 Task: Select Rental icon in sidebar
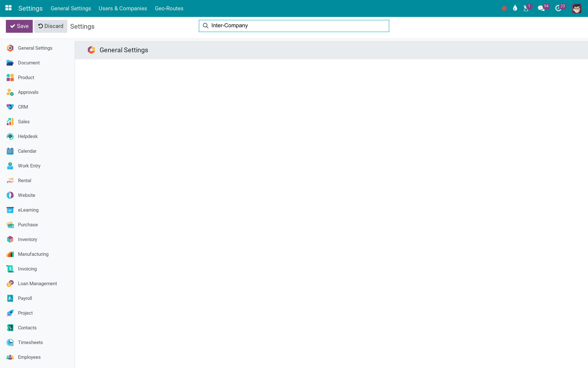coord(10,181)
